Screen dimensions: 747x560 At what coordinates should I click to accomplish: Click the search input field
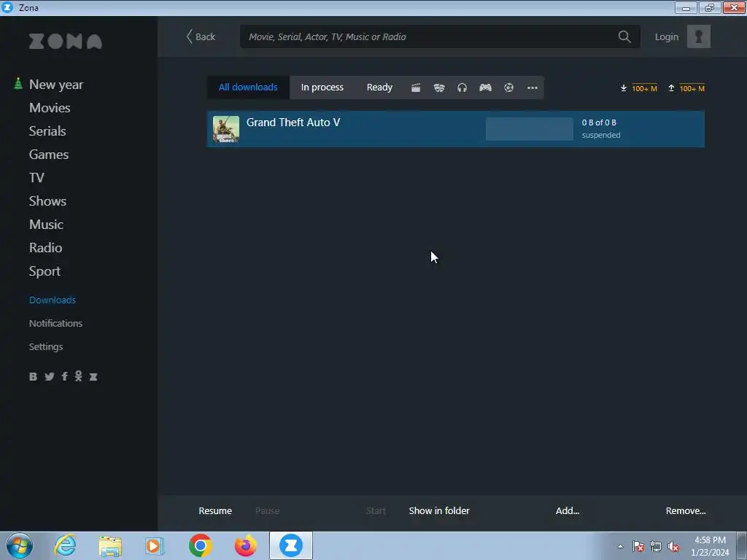[440, 36]
